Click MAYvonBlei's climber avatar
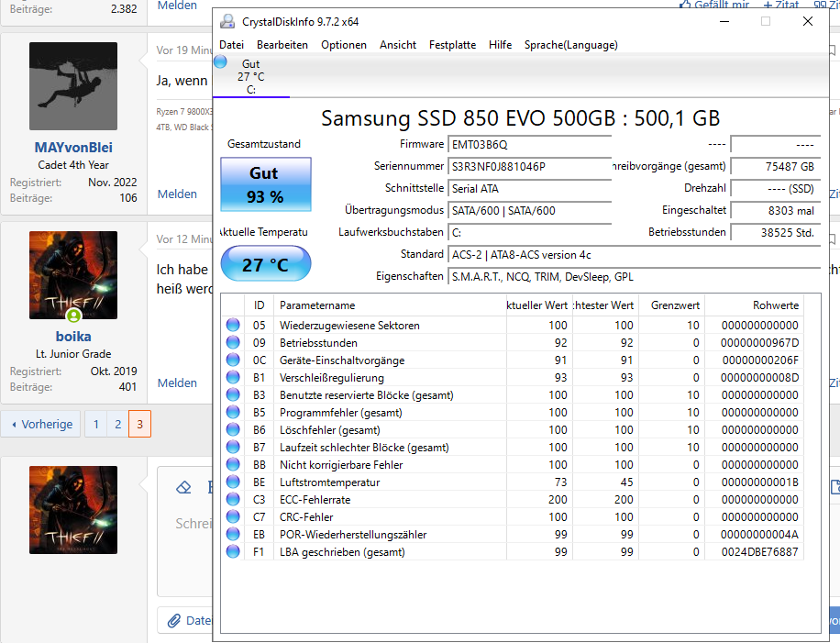This screenshot has height=643, width=840. 73,86
